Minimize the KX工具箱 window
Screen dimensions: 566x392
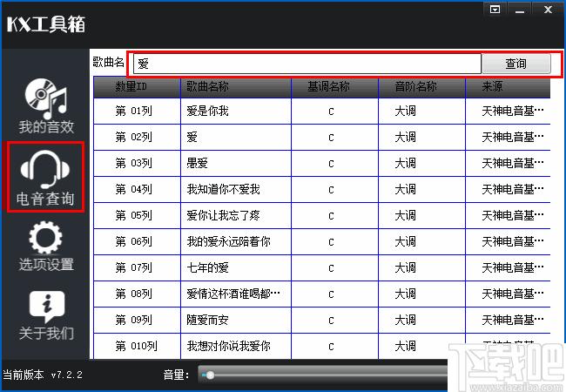(x=520, y=9)
